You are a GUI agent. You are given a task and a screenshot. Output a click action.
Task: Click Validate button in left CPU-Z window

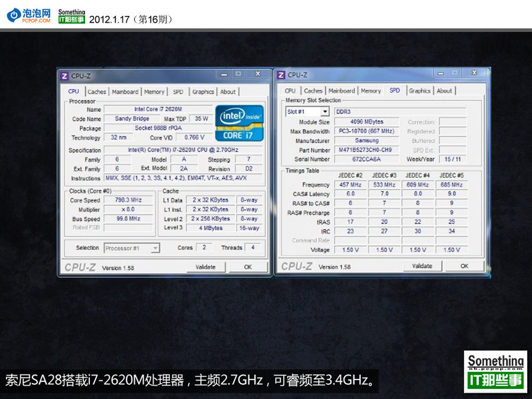click(205, 267)
